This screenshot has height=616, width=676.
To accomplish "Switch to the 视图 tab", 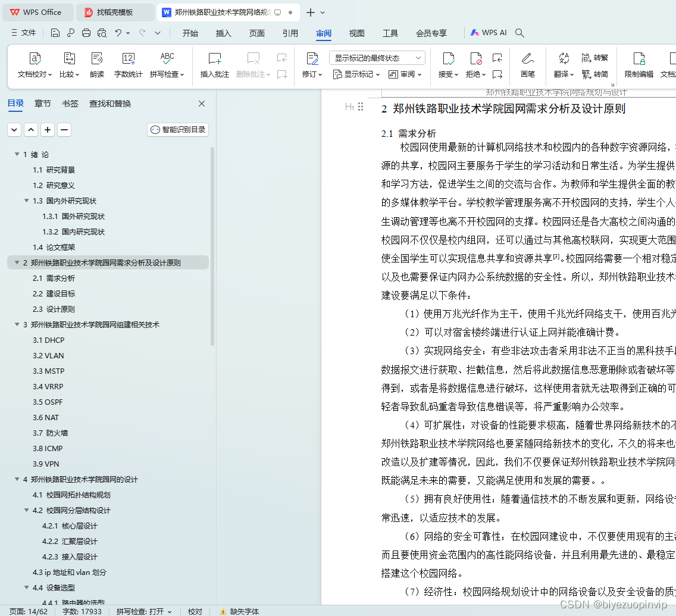I will coord(357,33).
